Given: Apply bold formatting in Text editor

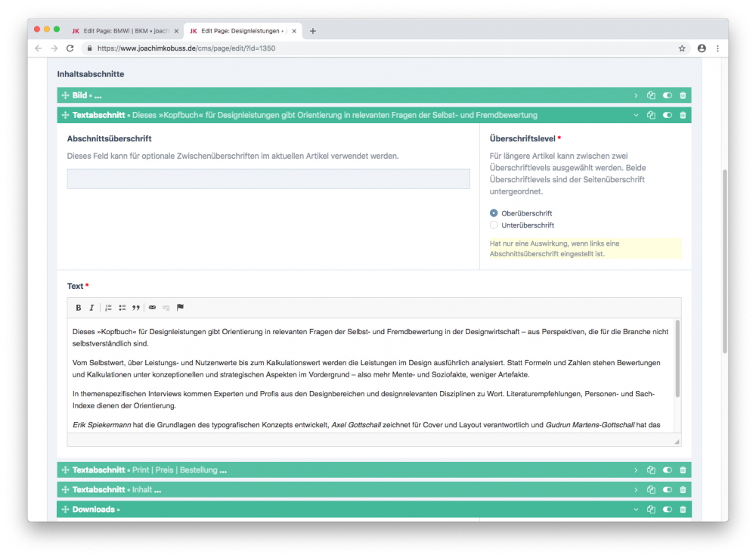Looking at the screenshot, I should click(79, 308).
